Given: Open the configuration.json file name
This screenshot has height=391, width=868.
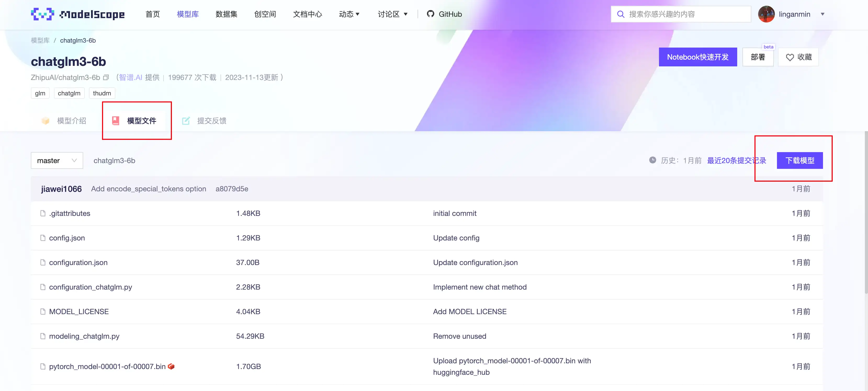Looking at the screenshot, I should click(x=78, y=262).
